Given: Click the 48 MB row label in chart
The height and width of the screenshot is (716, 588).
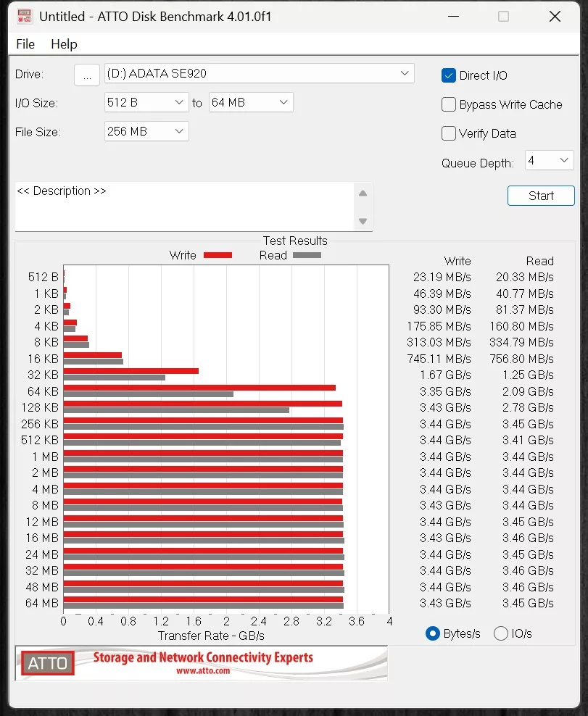Looking at the screenshot, I should 42,587.
